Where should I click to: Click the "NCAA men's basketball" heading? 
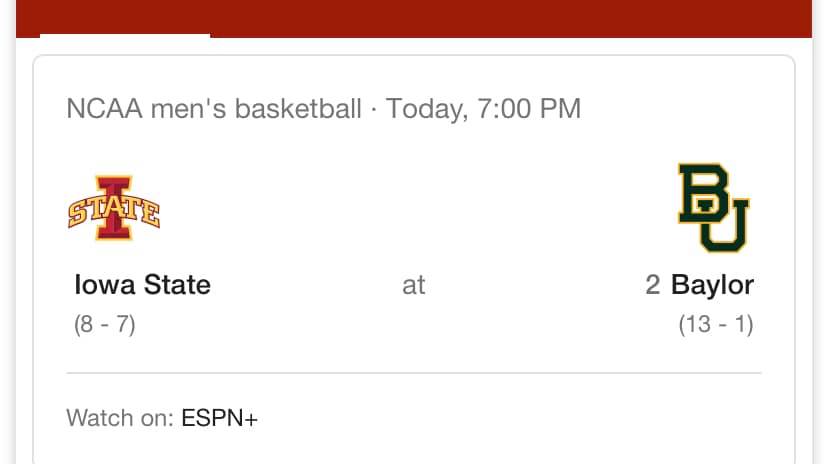pos(213,108)
